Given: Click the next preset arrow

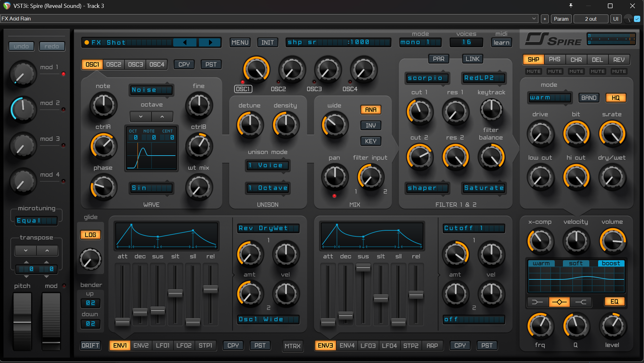Looking at the screenshot, I should point(210,42).
